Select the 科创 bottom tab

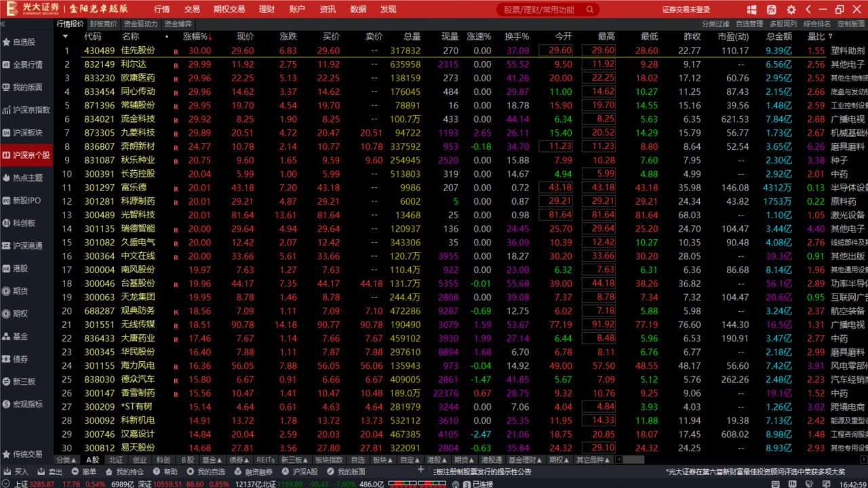coord(162,460)
